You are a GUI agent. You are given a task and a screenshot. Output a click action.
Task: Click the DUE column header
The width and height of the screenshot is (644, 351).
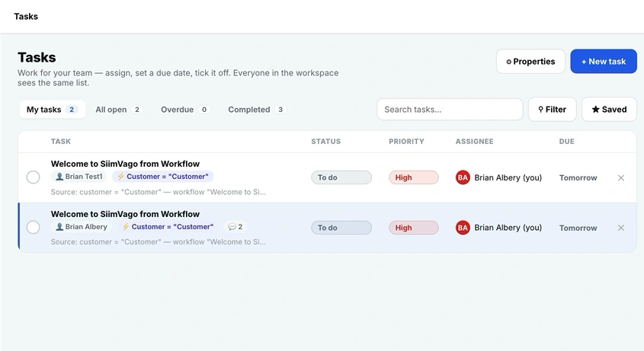pyautogui.click(x=566, y=141)
